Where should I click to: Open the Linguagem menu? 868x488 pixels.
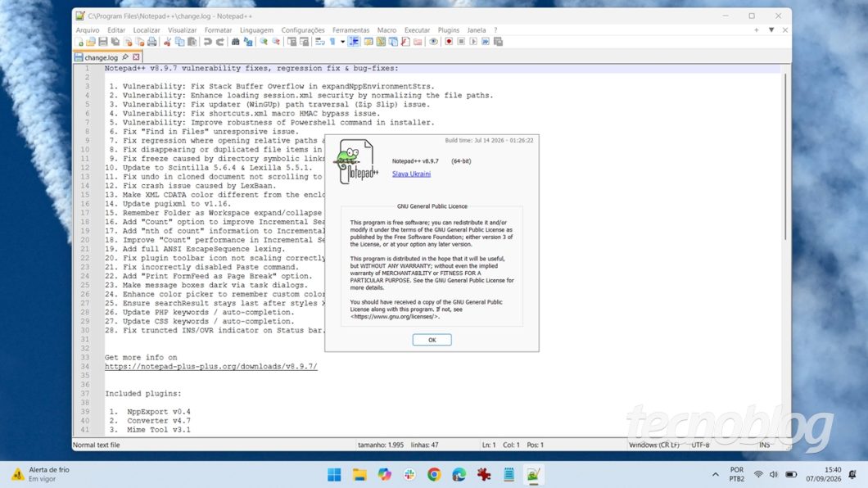pyautogui.click(x=256, y=29)
